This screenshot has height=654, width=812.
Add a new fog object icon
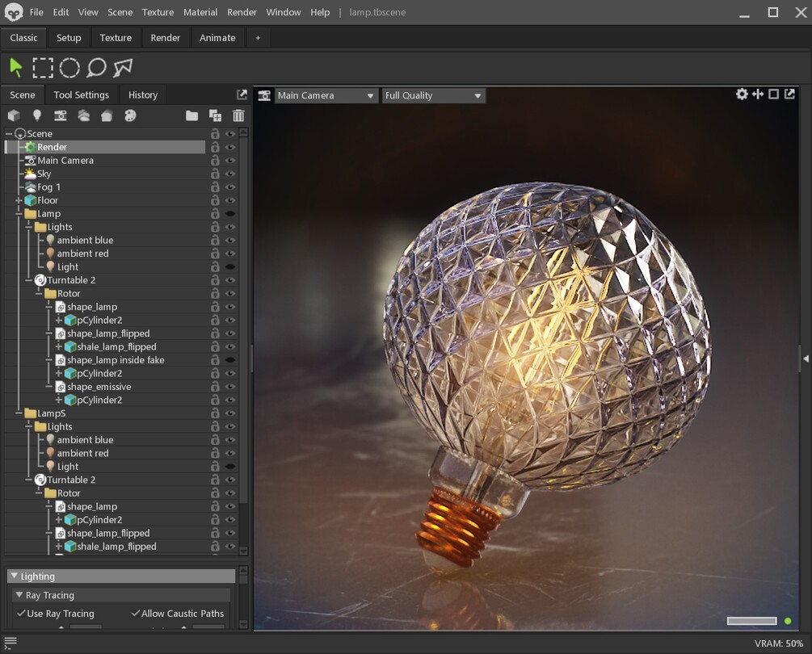83,115
